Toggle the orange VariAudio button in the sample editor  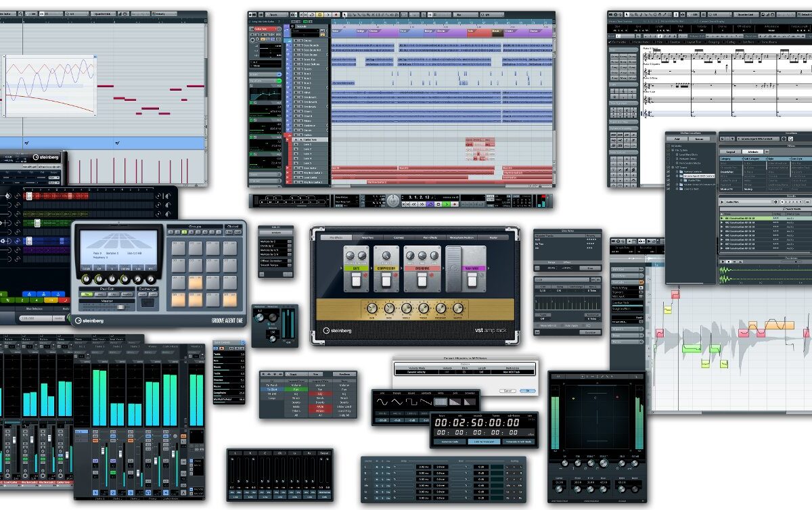click(641, 282)
